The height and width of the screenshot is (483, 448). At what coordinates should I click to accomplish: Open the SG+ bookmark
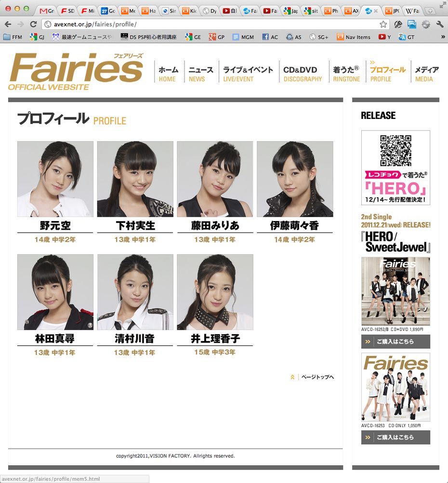tap(319, 37)
